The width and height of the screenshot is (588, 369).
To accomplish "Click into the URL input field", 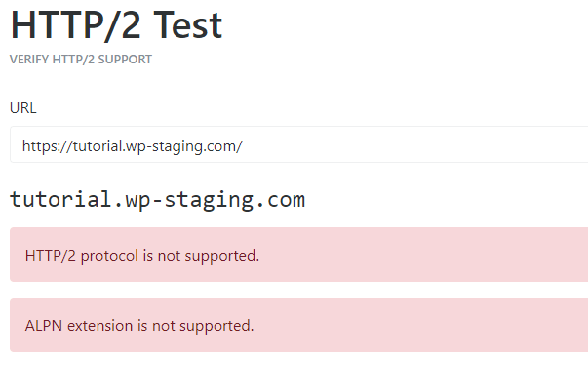I will [298, 144].
